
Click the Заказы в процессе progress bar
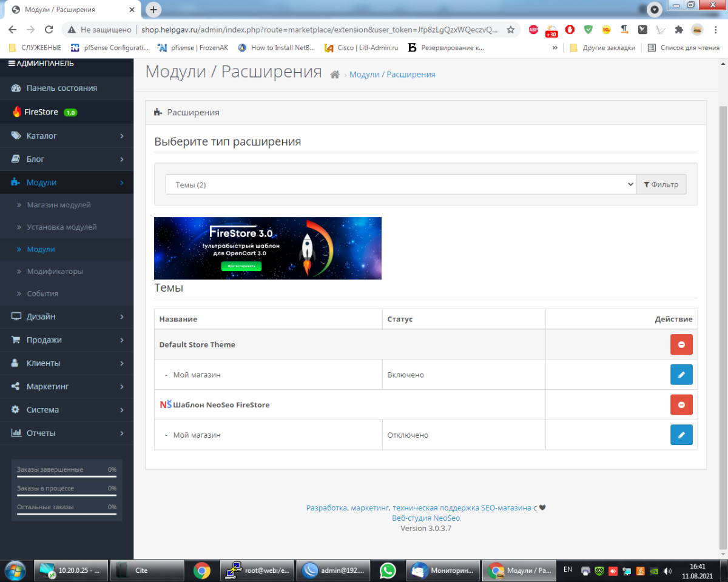[x=67, y=495]
